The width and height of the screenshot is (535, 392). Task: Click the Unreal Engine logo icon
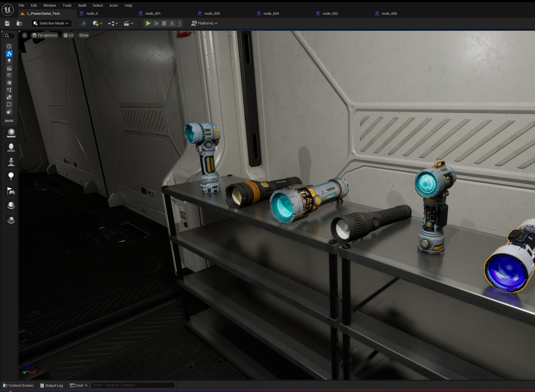pyautogui.click(x=8, y=10)
